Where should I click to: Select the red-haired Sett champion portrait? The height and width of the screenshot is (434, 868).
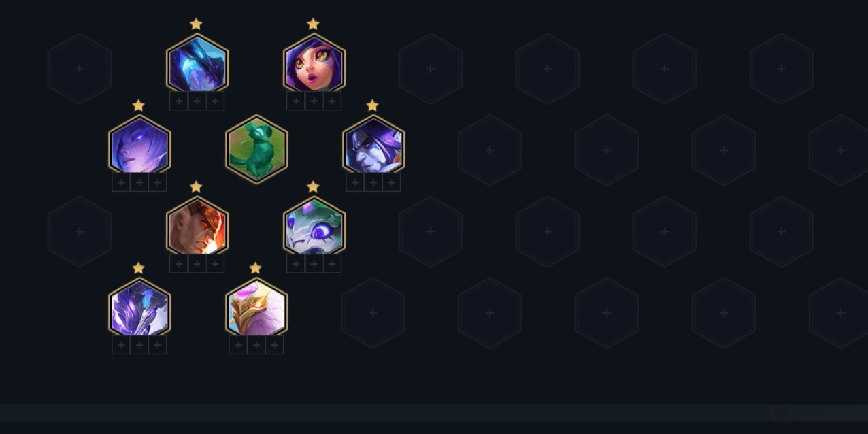tap(197, 226)
